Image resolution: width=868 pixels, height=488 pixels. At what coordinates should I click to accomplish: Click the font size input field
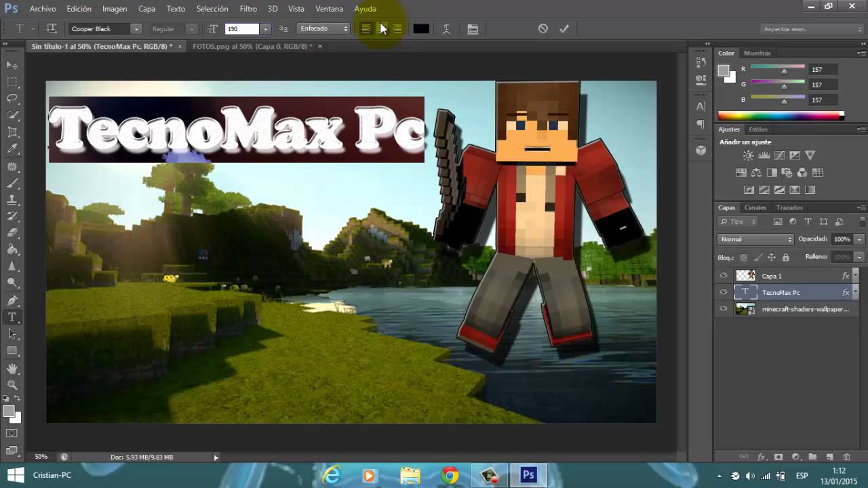242,28
